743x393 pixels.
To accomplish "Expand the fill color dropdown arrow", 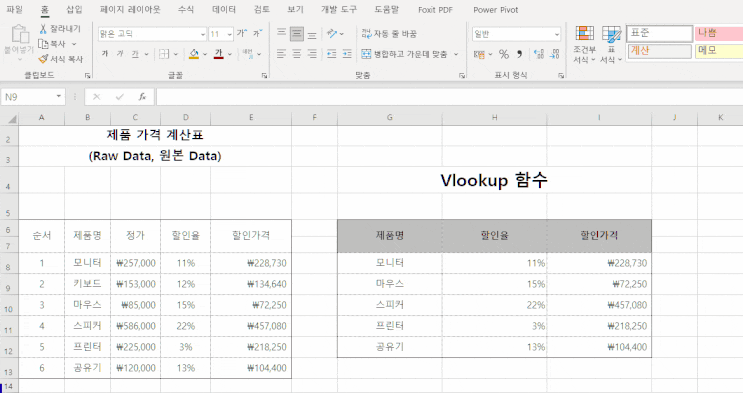I will [205, 54].
